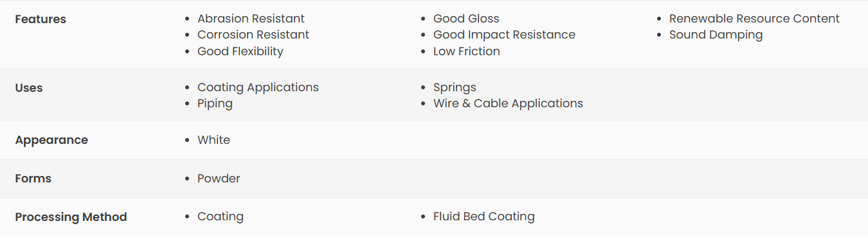The image size is (868, 237).
Task: Select the Corrosion Resistant item
Action: click(253, 35)
